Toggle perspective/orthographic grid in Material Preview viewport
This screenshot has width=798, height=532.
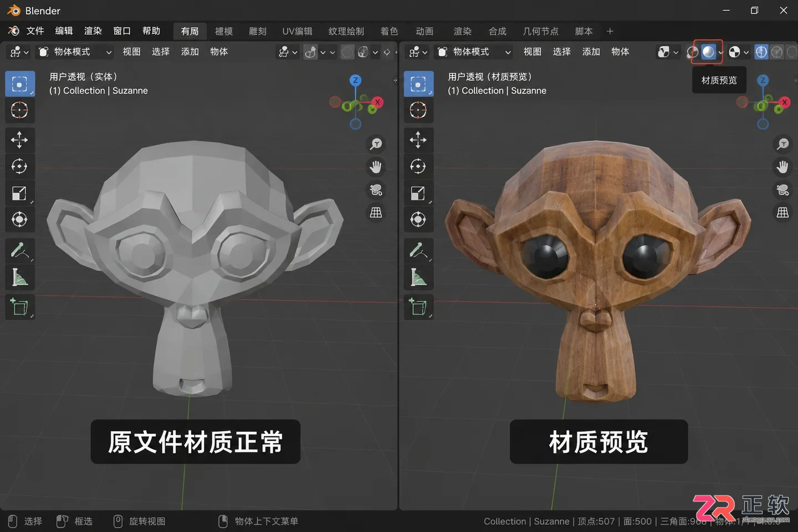pos(782,213)
